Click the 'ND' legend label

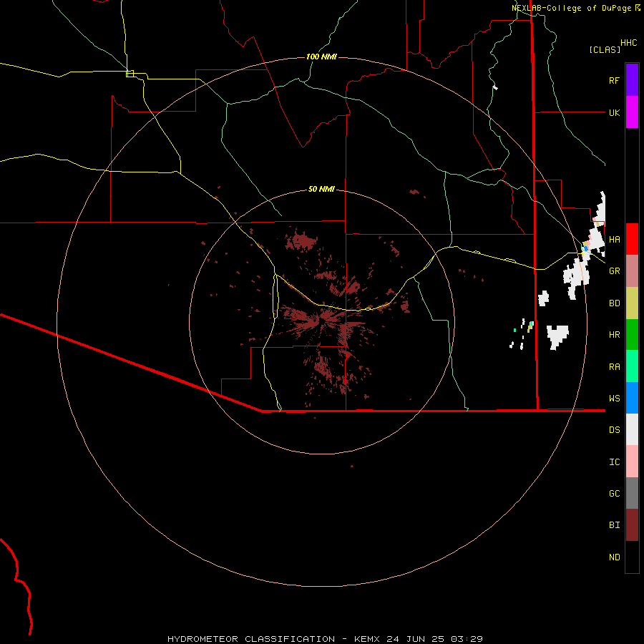(615, 557)
